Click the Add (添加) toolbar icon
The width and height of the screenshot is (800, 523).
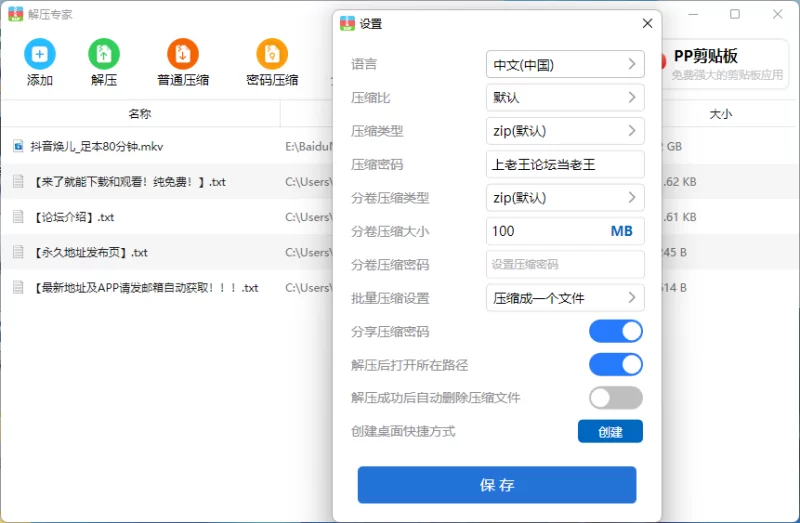click(x=40, y=54)
